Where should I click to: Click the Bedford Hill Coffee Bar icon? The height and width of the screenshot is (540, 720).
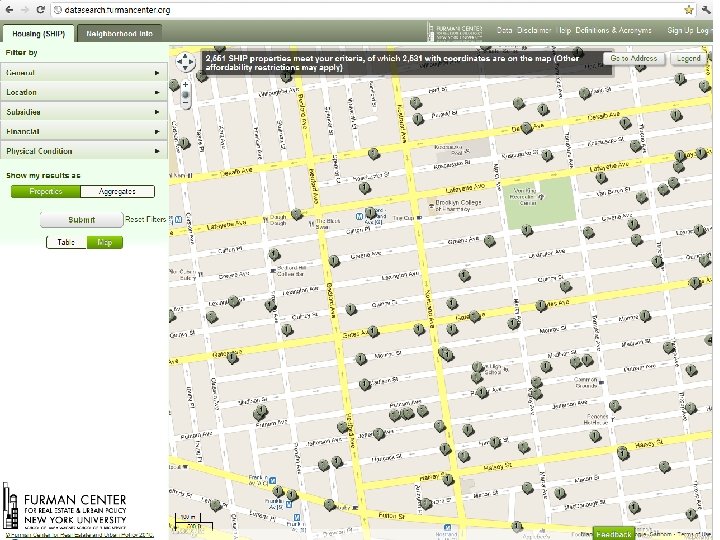tap(273, 270)
